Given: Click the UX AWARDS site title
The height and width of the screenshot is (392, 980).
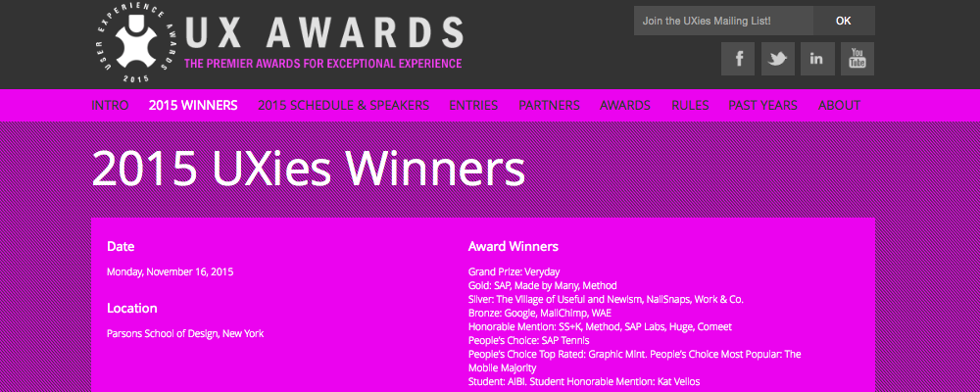Looking at the screenshot, I should coord(322,32).
